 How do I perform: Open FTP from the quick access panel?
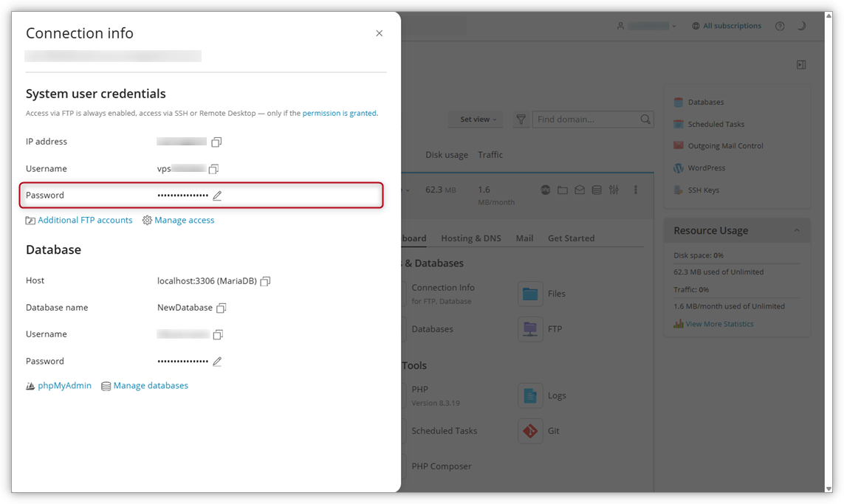(x=530, y=329)
